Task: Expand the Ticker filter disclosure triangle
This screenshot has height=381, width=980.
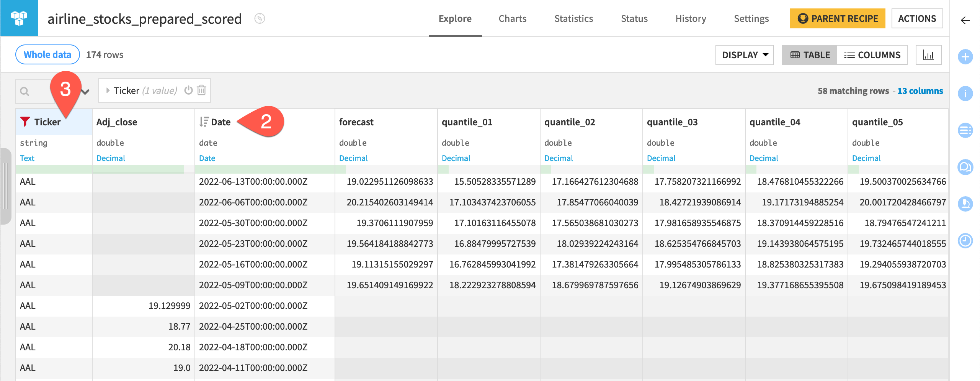Action: pos(108,90)
